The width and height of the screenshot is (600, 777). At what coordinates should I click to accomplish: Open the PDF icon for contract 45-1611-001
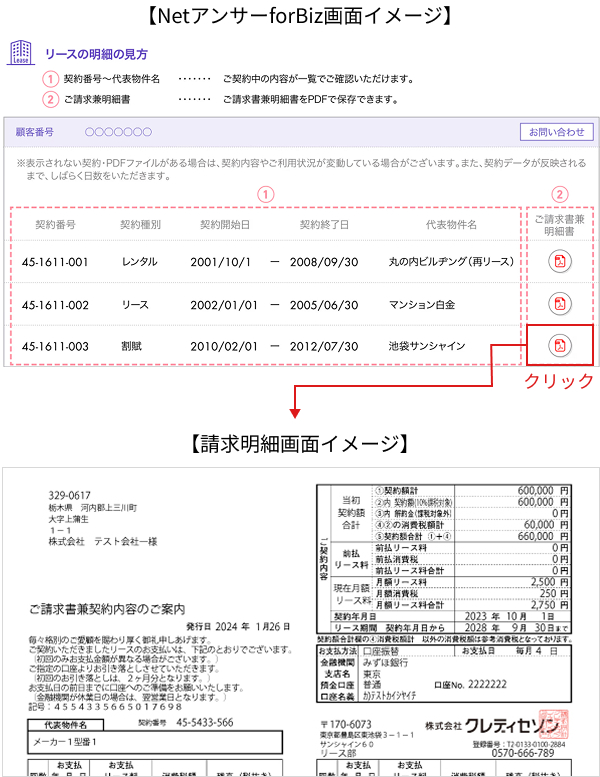point(560,262)
